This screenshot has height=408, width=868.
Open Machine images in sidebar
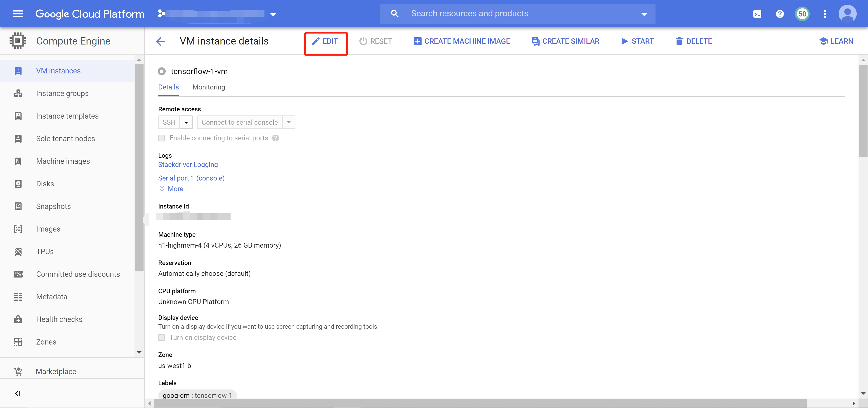(x=67, y=161)
